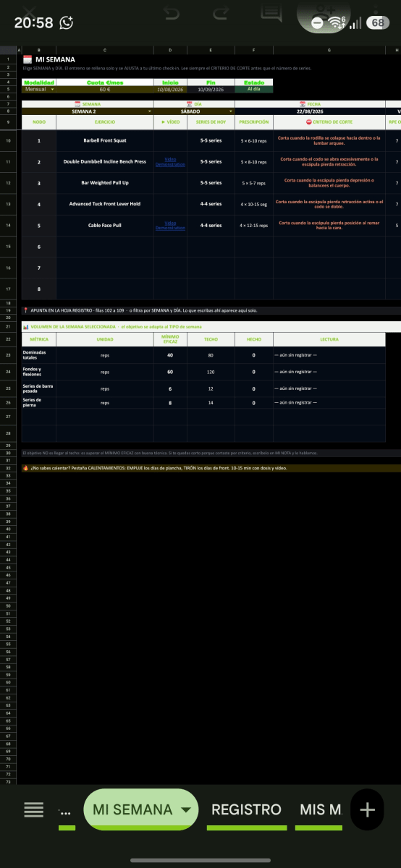This screenshot has height=868, width=401.
Task: Select the Fin date cell 10/09/2026
Action: pos(211,89)
